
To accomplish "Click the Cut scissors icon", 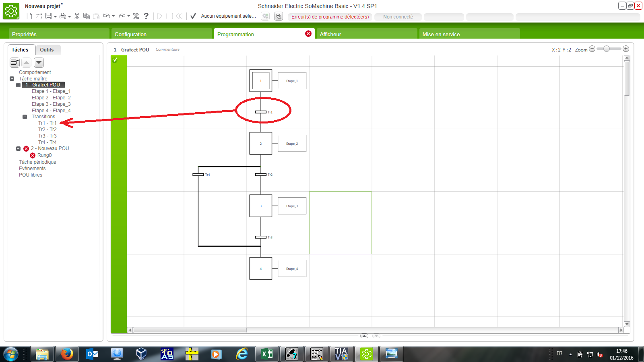I will 77,16.
